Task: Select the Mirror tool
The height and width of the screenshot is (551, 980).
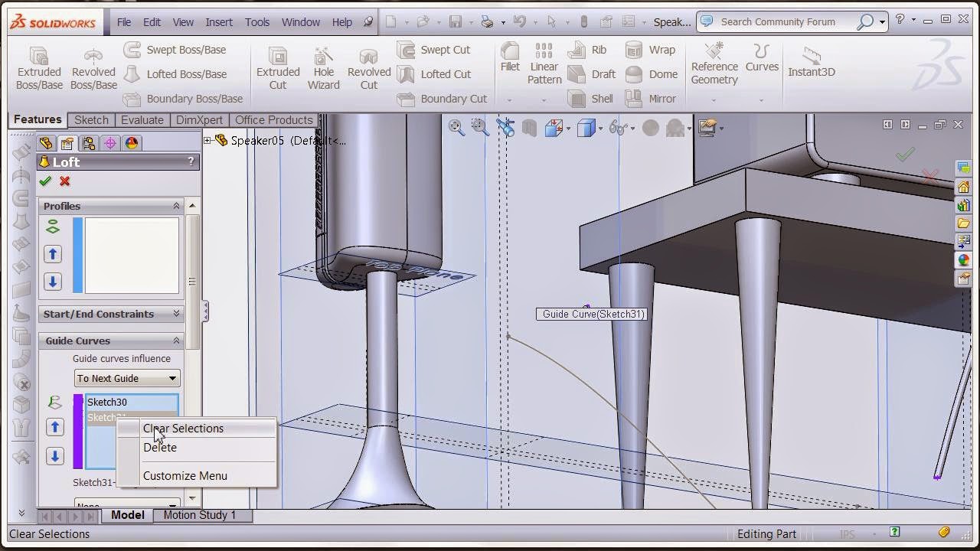Action: (651, 99)
